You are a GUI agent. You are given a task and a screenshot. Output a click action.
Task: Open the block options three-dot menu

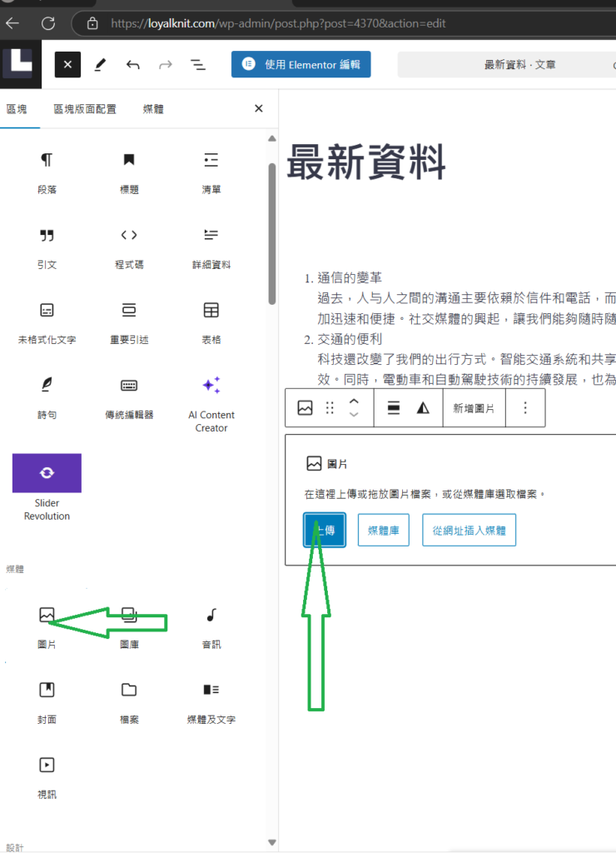(x=524, y=408)
